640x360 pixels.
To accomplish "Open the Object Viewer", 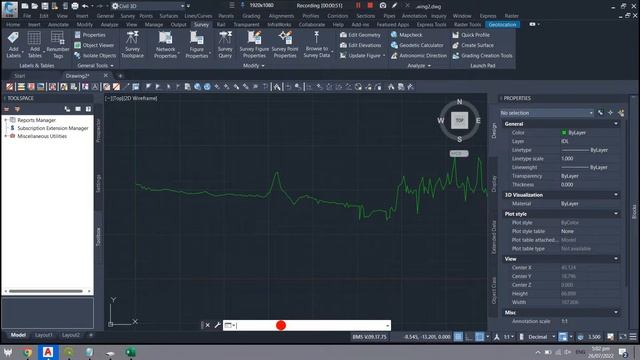I will point(94,45).
